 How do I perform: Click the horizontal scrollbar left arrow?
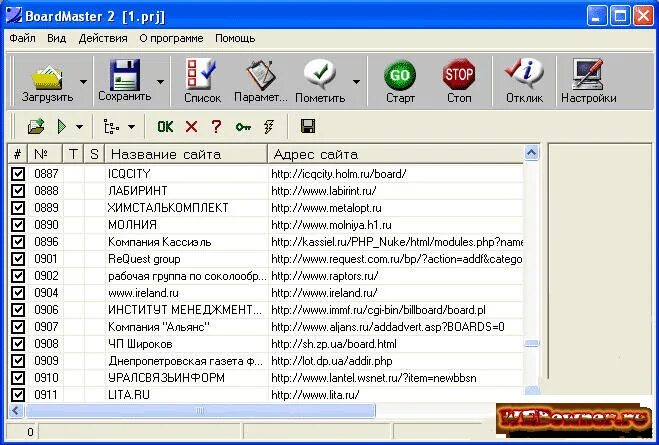click(x=16, y=411)
